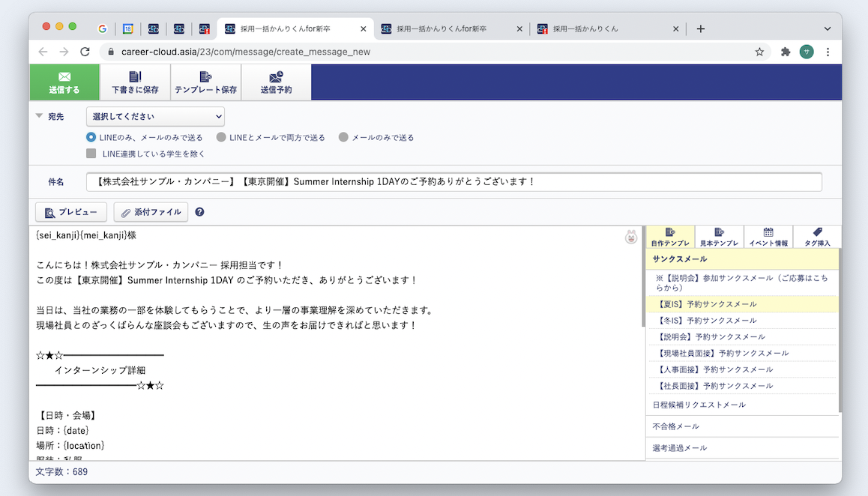Check LINE連携している学生を除く checkbox

[x=91, y=153]
